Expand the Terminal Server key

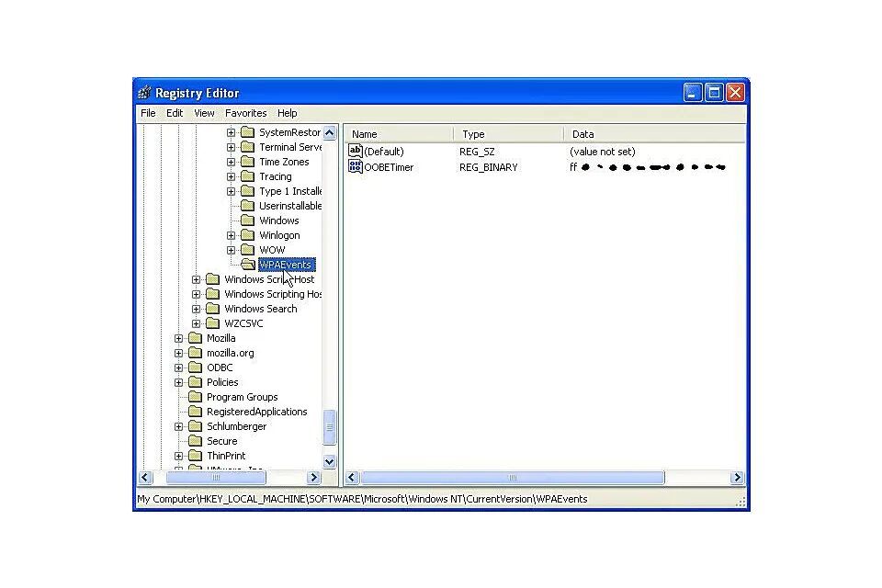pos(231,147)
